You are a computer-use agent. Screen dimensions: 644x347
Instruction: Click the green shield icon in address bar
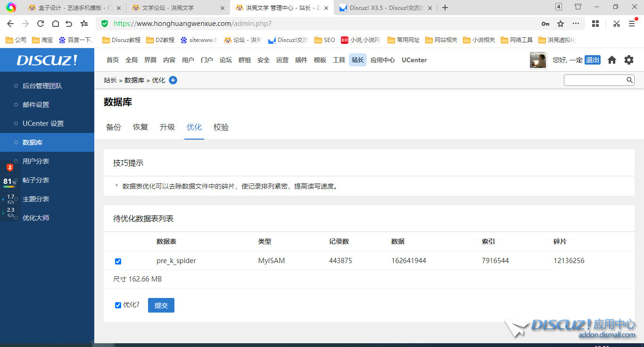tap(104, 23)
